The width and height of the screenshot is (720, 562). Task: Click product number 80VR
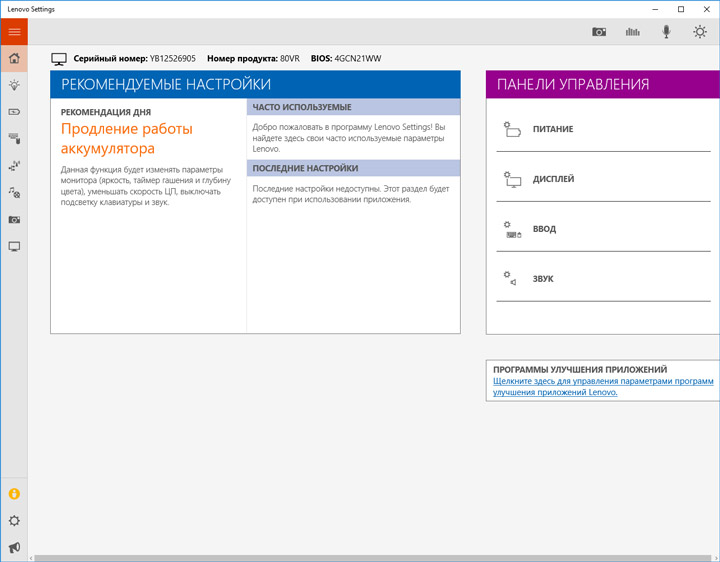tap(290, 59)
